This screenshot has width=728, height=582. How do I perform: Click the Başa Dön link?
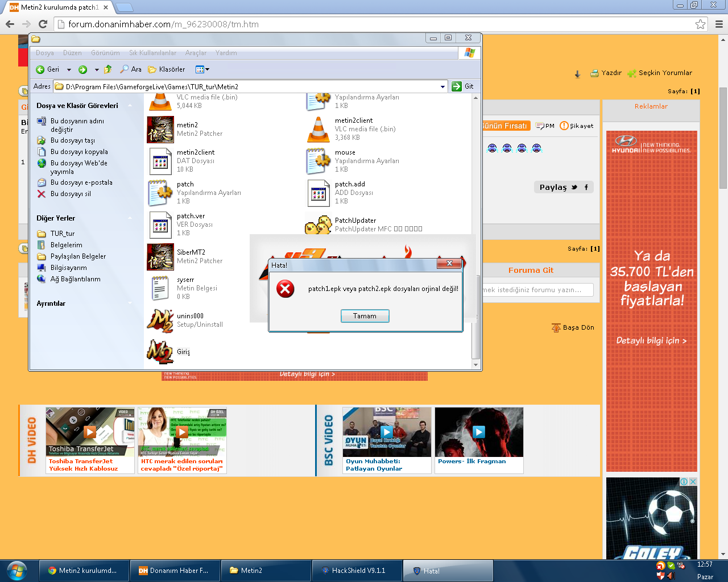[573, 328]
